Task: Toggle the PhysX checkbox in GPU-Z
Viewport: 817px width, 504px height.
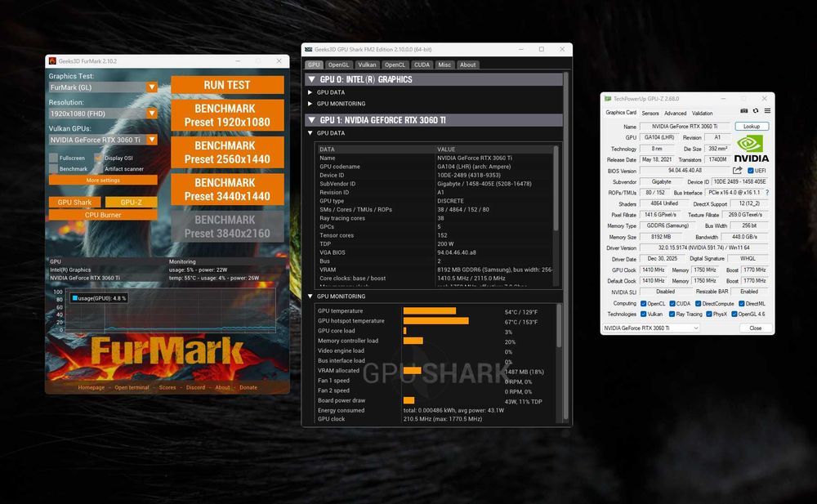Action: [709, 314]
